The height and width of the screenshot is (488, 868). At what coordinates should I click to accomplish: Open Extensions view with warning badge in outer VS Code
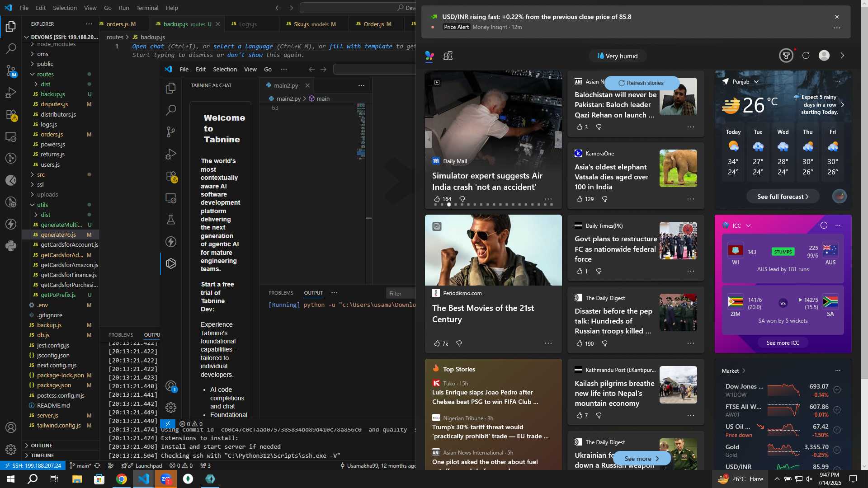pos(11,115)
